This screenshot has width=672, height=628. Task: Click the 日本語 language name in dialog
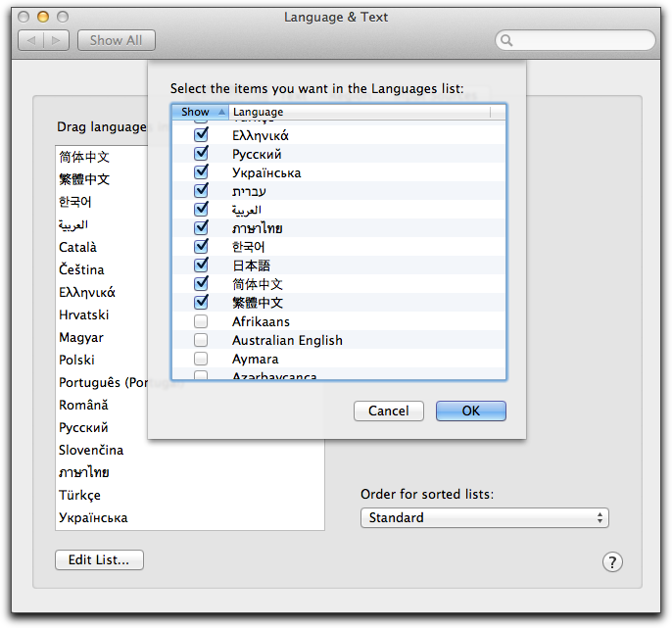coord(251,266)
